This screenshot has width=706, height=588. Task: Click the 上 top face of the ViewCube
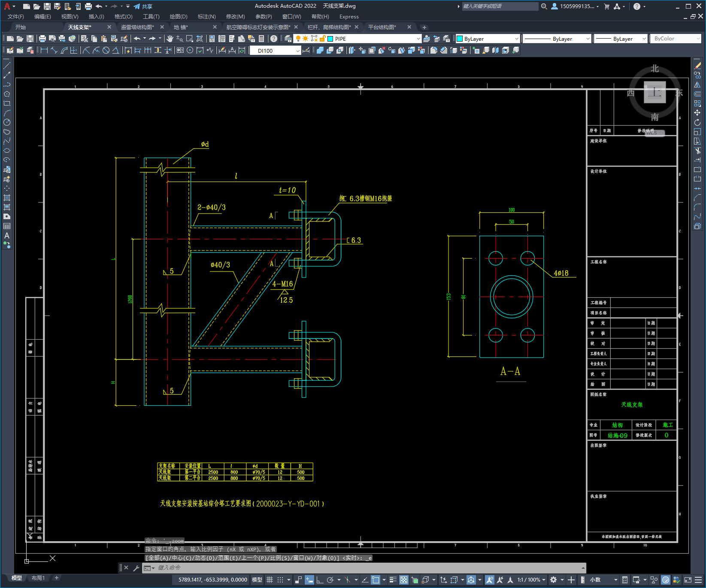pos(654,92)
